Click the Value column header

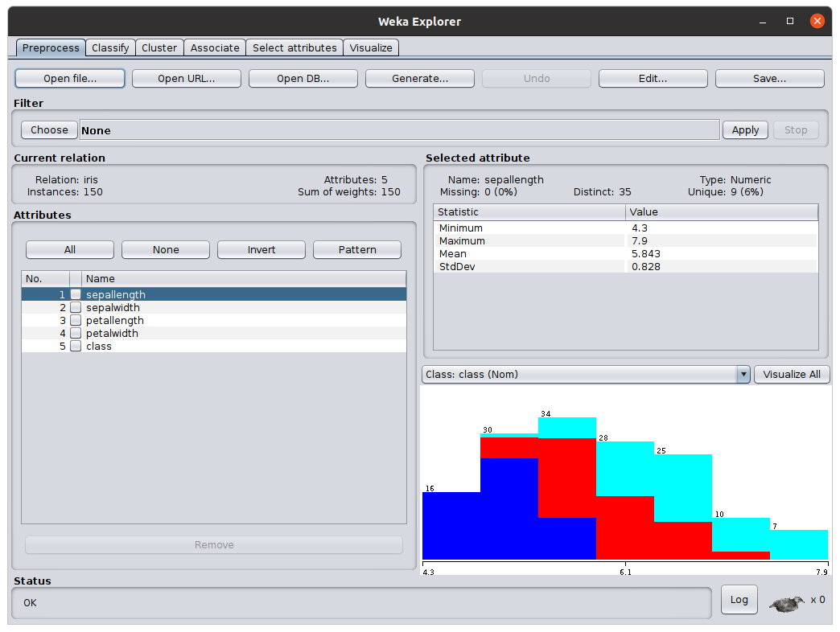pos(722,212)
